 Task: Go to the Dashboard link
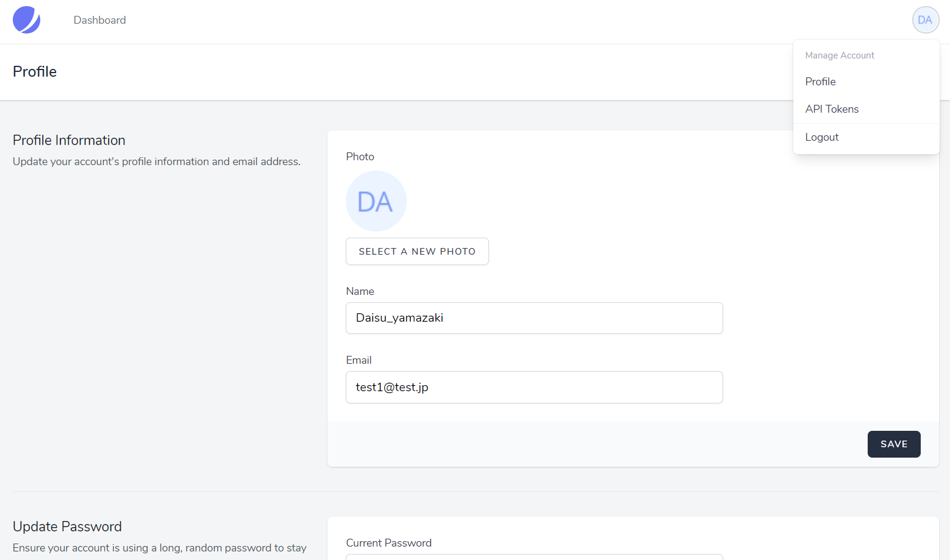(100, 20)
